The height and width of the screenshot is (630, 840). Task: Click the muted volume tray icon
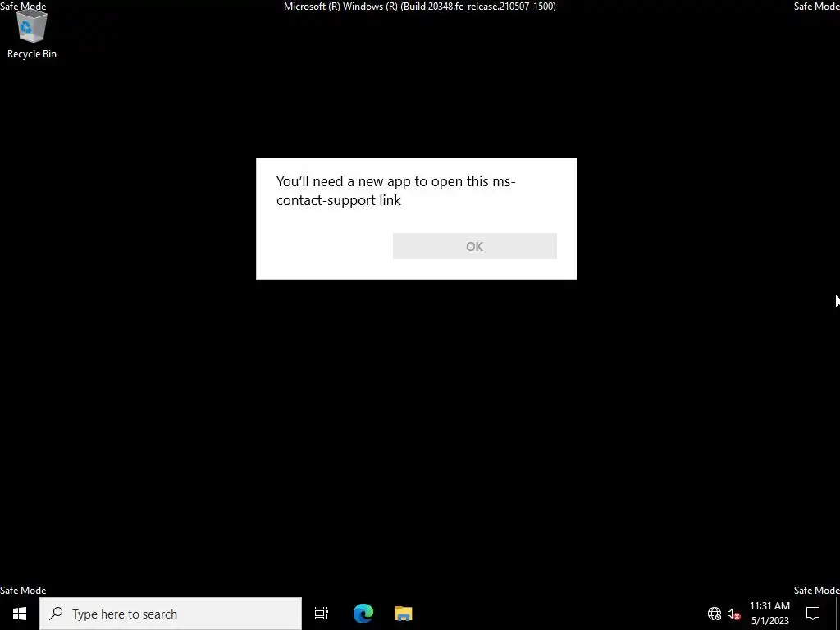tap(733, 614)
